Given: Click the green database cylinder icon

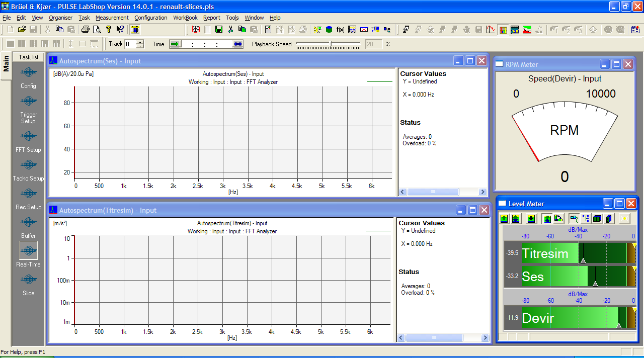Looking at the screenshot, I should point(329,30).
